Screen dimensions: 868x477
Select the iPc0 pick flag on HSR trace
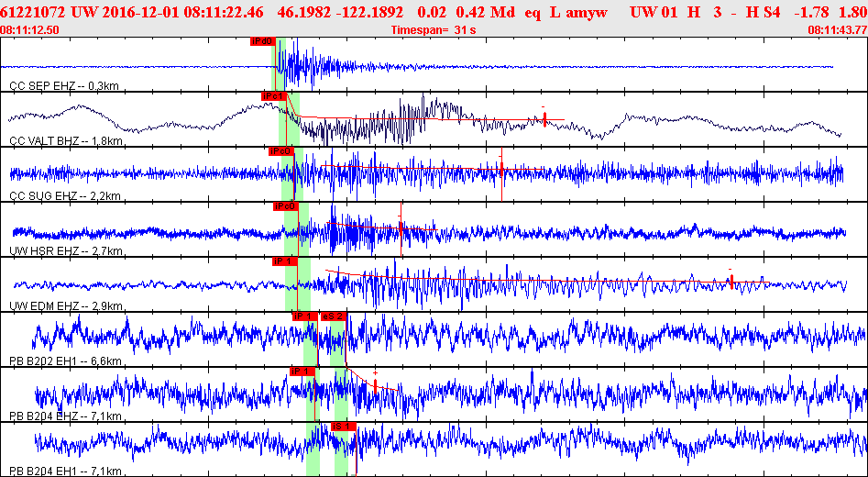(x=285, y=206)
